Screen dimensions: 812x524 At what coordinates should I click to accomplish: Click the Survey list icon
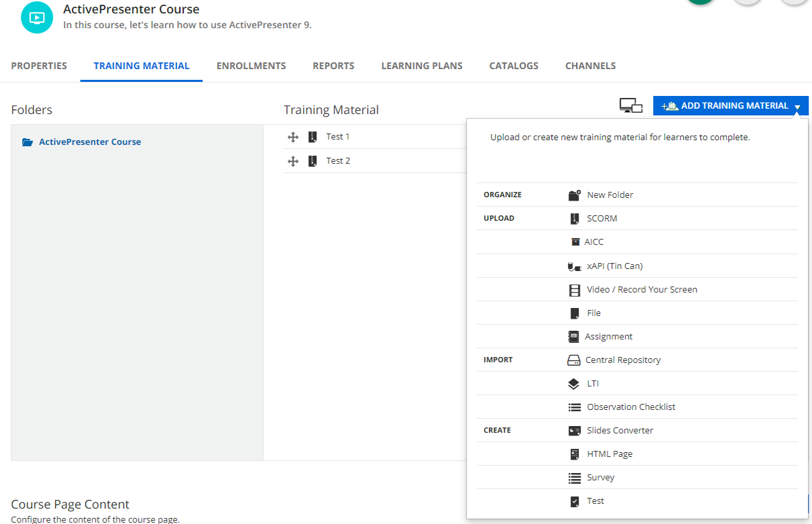click(x=575, y=478)
